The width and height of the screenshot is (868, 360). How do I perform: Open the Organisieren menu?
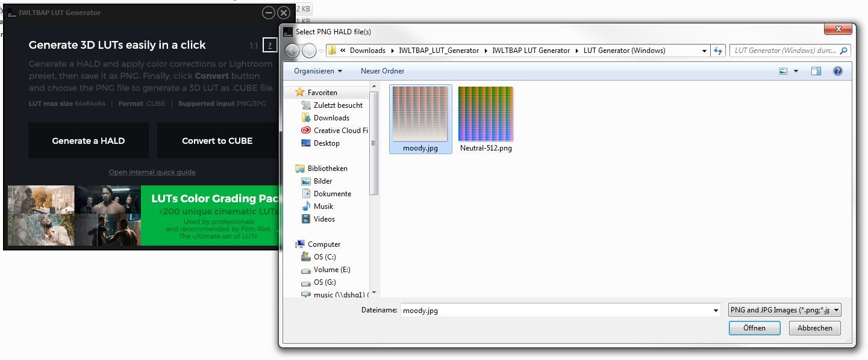[x=318, y=71]
